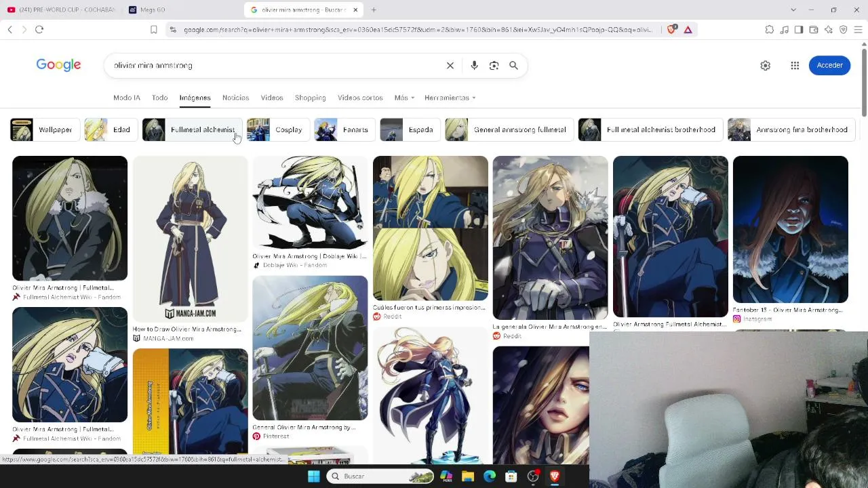Reload the page with the refresh icon
The image size is (868, 488).
(x=39, y=30)
